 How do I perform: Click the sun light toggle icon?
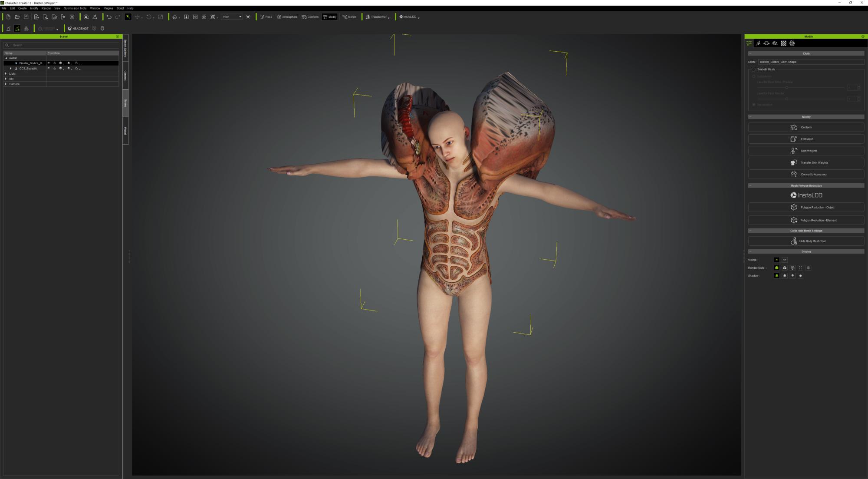(248, 17)
